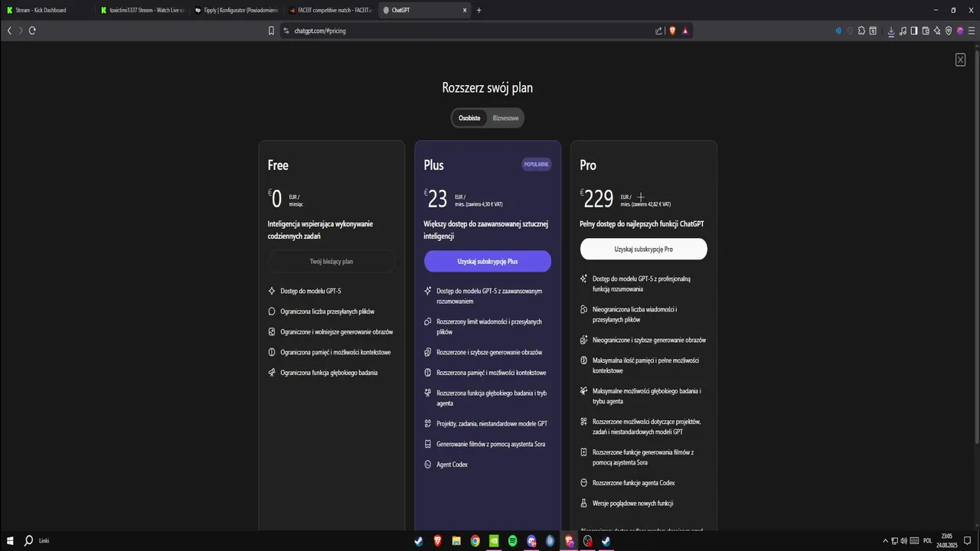Open the Brave Wallet icon
Viewport: 980px width, 551px height.
pyautogui.click(x=926, y=31)
